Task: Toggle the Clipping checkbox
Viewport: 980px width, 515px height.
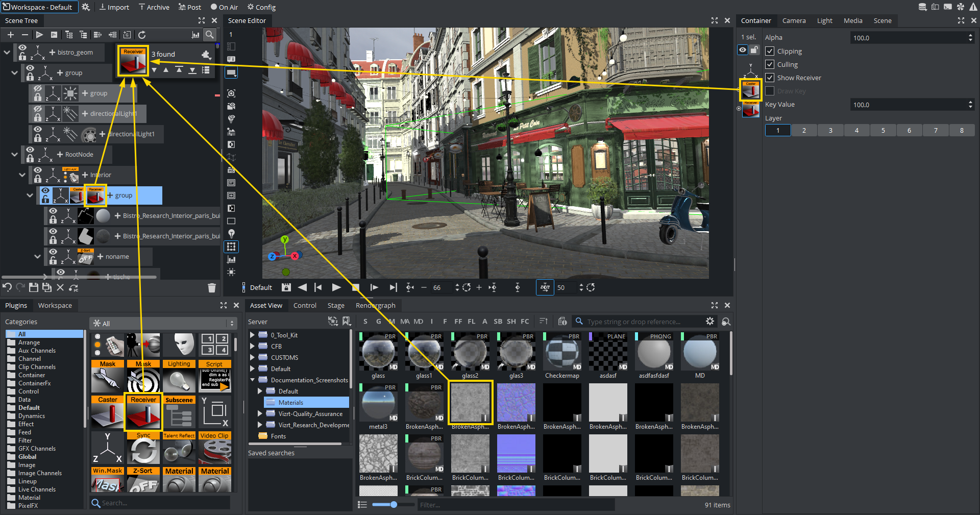Action: [x=770, y=51]
